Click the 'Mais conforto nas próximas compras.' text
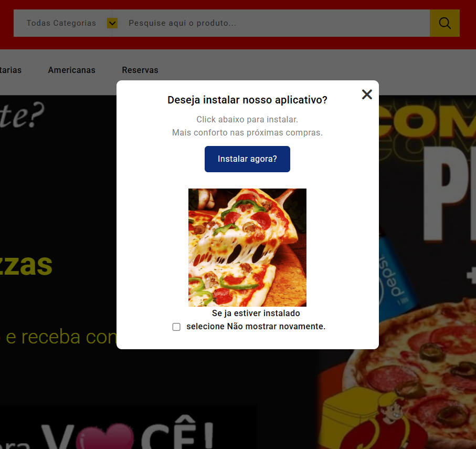This screenshot has width=476, height=449. coord(247,133)
